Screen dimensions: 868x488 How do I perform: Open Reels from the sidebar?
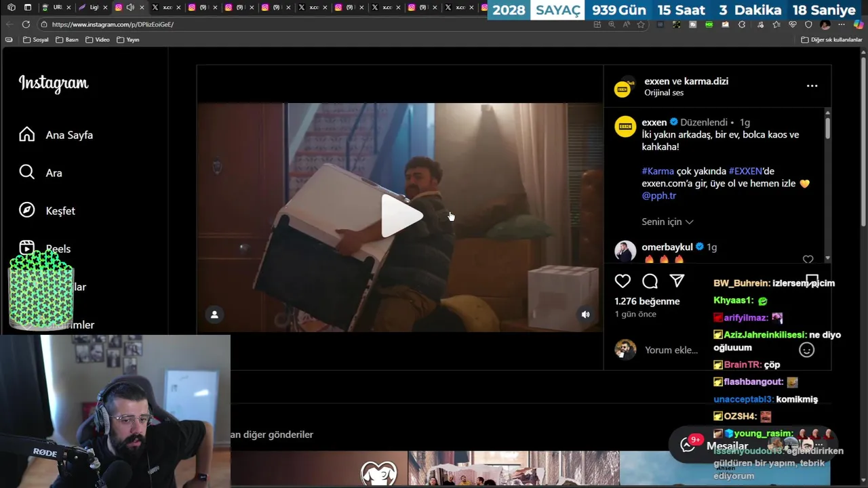(x=45, y=249)
